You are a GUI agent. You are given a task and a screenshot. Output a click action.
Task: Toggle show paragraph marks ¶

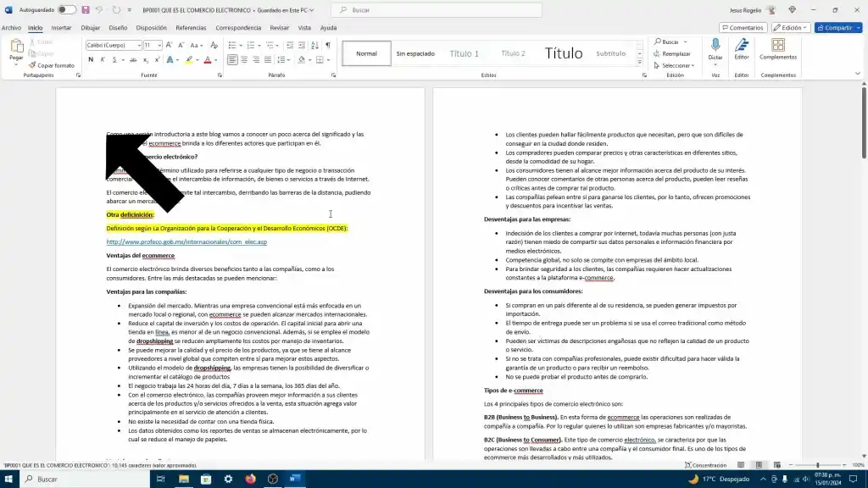tap(328, 46)
